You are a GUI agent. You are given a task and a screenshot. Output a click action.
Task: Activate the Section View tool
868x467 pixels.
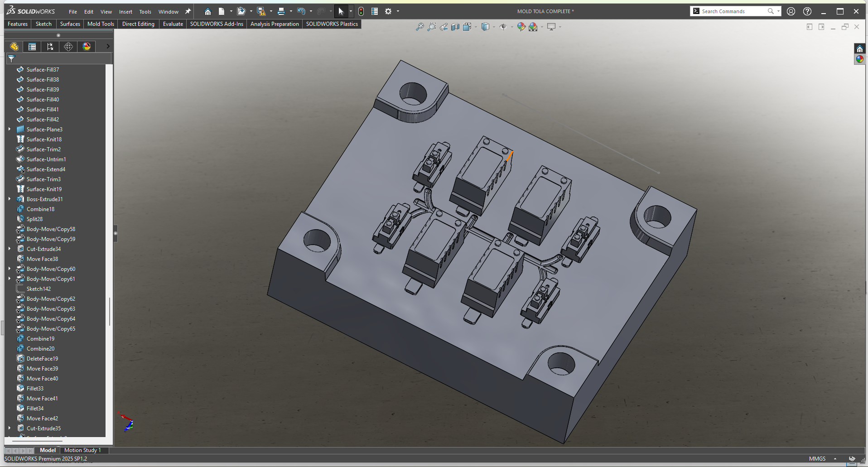click(455, 27)
